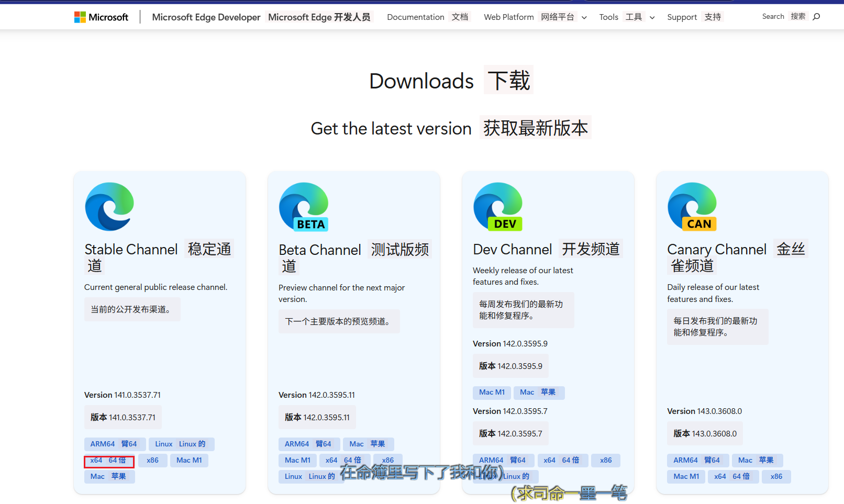Download Beta Channel Mac M1 build
The height and width of the screenshot is (504, 844).
pyautogui.click(x=297, y=460)
